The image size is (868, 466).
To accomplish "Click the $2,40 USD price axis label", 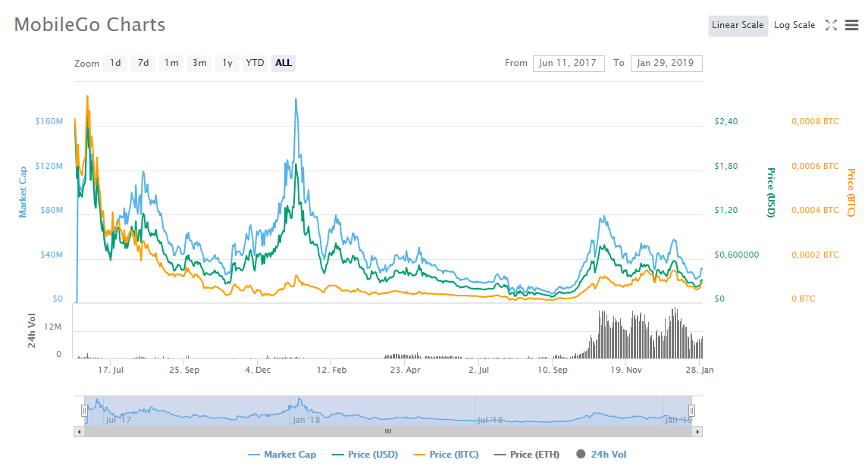I will 725,121.
